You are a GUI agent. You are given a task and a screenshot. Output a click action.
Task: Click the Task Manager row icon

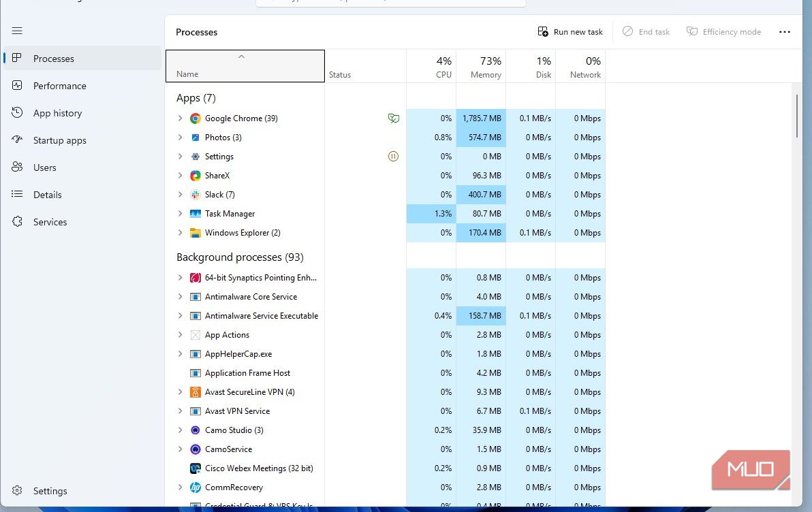[196, 214]
